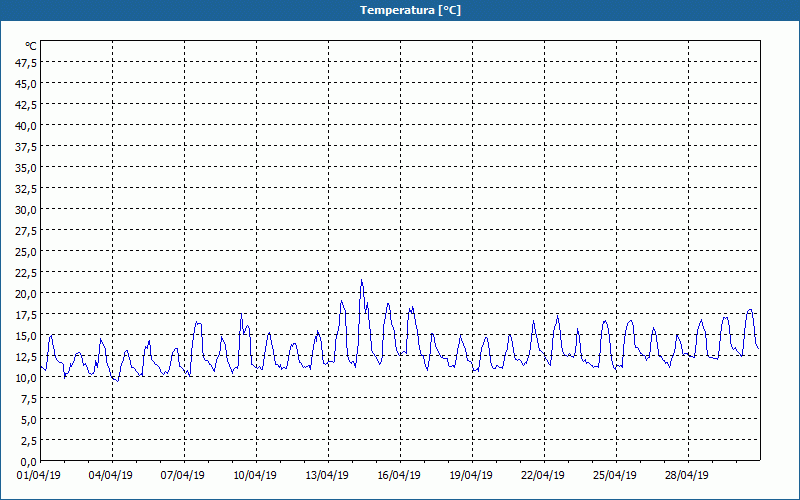Select the 17,5 y-axis value
This screenshot has height=500, width=800.
coord(27,315)
